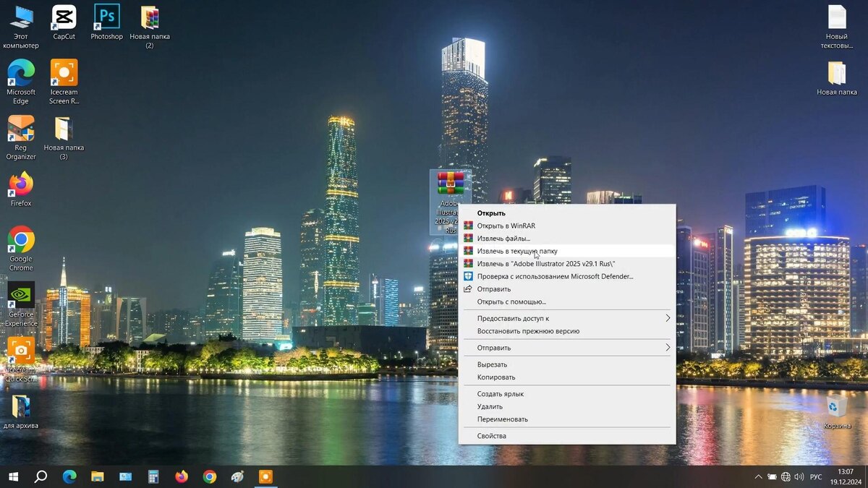Select the CapCut desktop shortcut

click(x=64, y=22)
